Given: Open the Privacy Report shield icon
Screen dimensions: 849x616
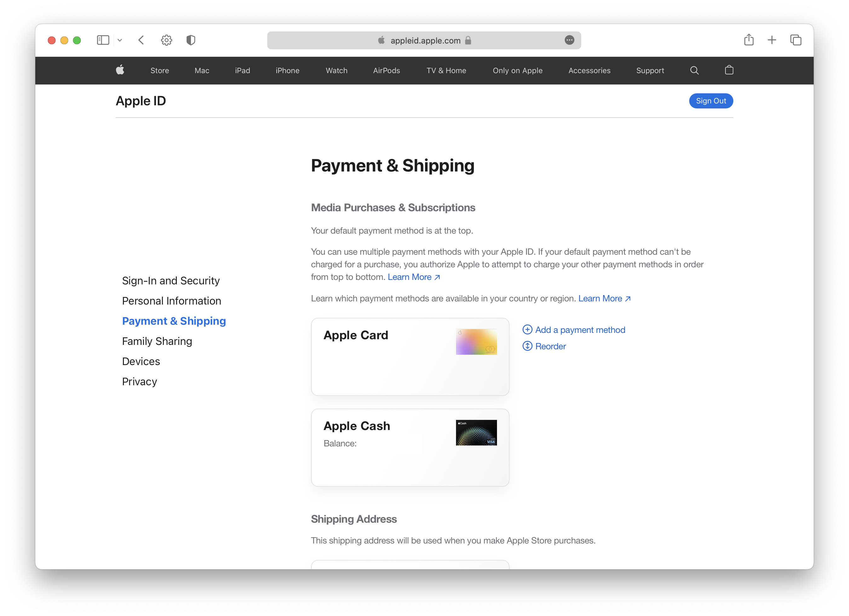Looking at the screenshot, I should coord(191,40).
